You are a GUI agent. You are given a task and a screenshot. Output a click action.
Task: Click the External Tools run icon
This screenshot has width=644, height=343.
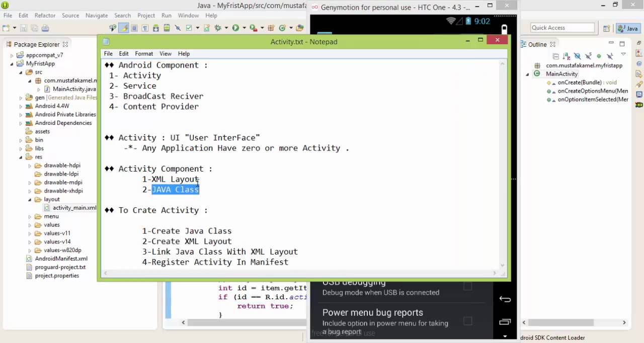(253, 28)
